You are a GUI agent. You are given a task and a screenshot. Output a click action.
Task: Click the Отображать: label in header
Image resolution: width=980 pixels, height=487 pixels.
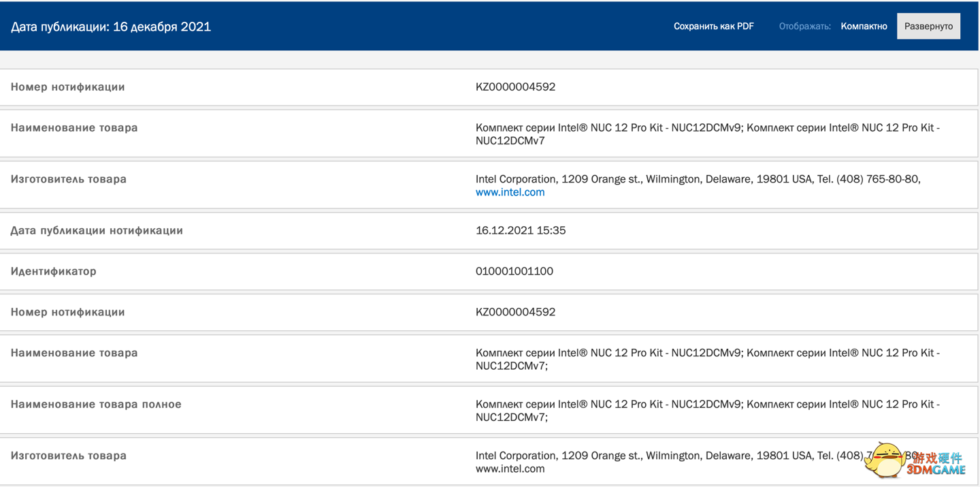pos(804,27)
